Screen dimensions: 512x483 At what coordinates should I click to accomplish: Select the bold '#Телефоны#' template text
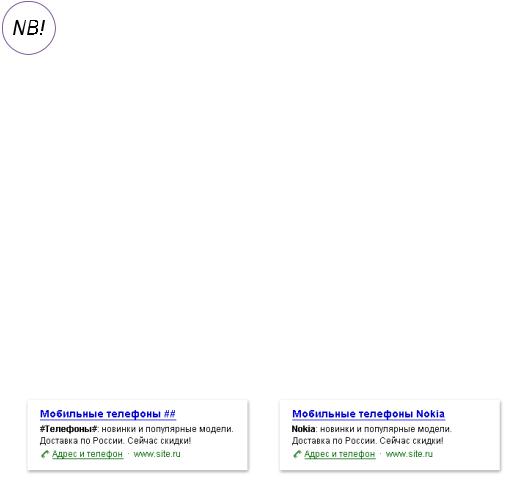[x=68, y=429]
